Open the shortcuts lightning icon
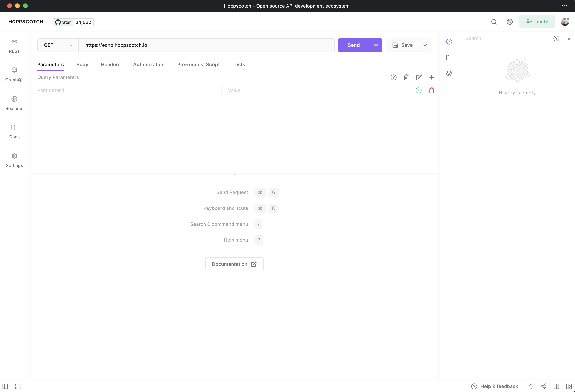Image resolution: width=575 pixels, height=392 pixels. click(531, 386)
